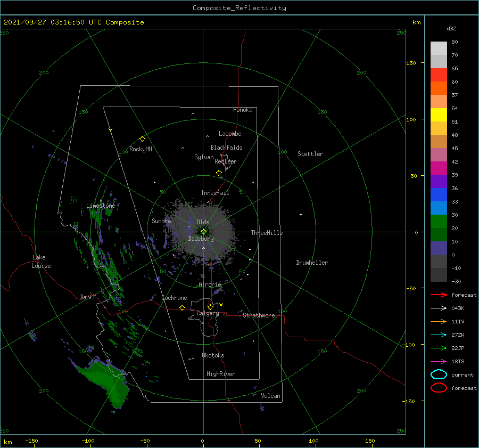479x448 pixels.
Task: Click the red forecast arrow in legend
Action: (439, 295)
